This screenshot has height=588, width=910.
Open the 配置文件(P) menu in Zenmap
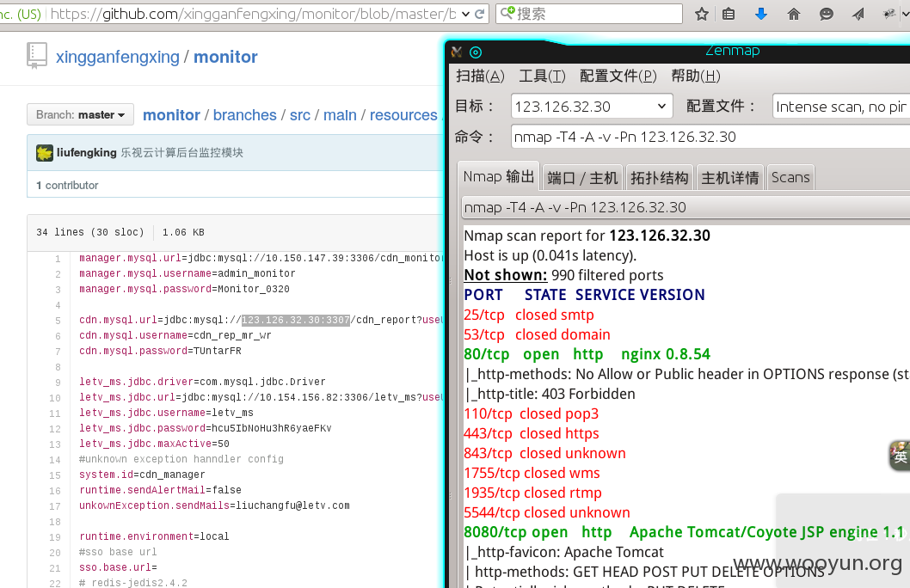tap(618, 76)
